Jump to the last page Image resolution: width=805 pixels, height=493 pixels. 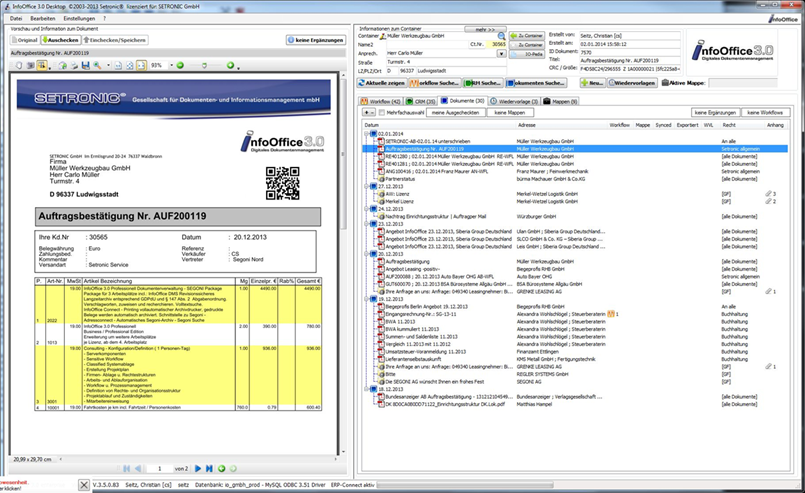tap(209, 468)
